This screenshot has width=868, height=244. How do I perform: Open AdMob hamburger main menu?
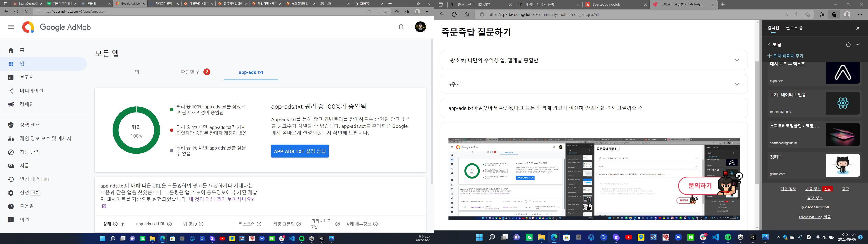pos(11,27)
